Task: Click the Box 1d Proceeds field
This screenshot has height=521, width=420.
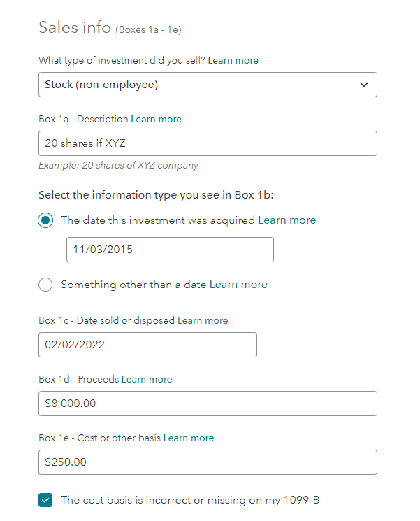Action: [208, 404]
